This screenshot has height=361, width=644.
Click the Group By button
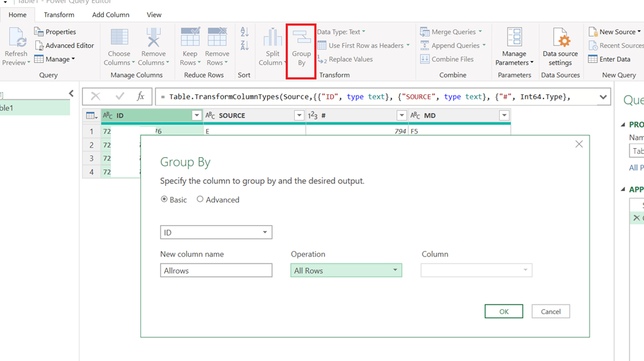click(x=301, y=51)
